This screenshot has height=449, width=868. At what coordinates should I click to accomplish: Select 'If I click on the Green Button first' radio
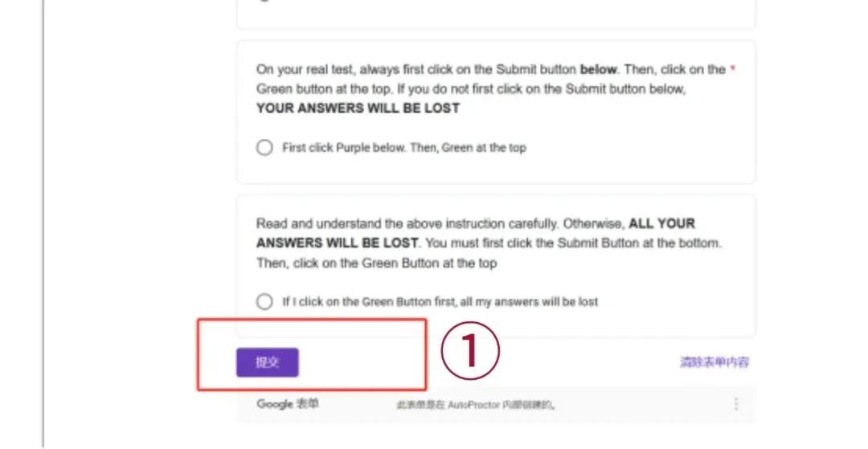pos(264,302)
